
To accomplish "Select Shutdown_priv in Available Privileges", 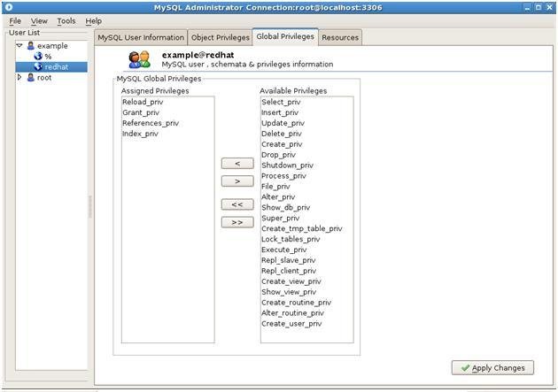I will click(287, 165).
